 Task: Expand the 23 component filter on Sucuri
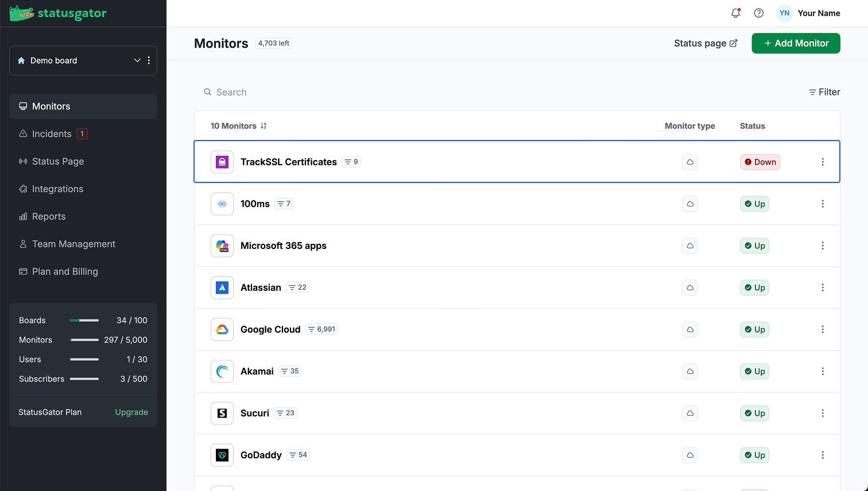(285, 413)
